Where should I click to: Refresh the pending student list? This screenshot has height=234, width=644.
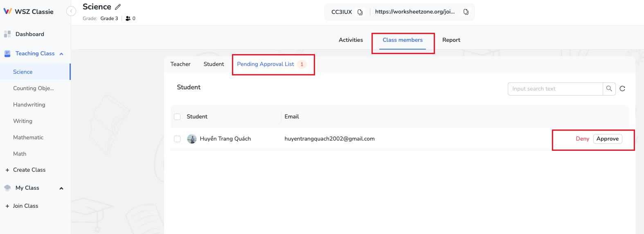pyautogui.click(x=622, y=89)
